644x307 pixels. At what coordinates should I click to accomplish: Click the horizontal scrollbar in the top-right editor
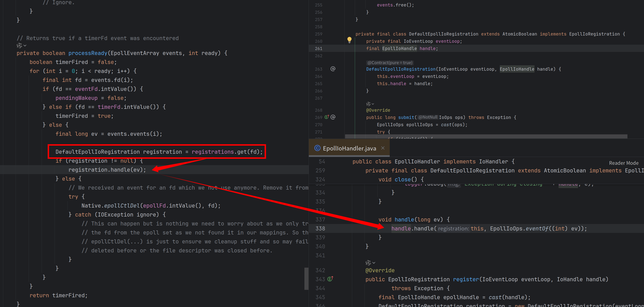[x=486, y=136]
